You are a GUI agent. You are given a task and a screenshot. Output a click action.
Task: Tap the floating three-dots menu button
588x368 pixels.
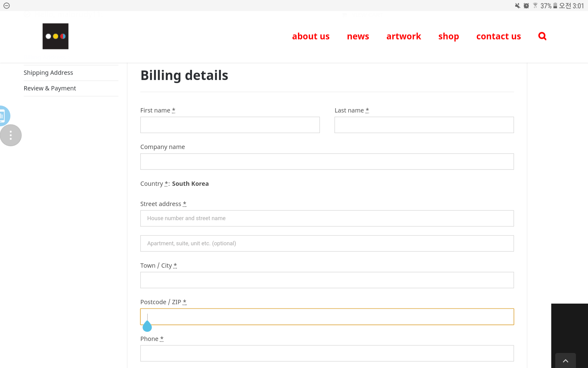(x=11, y=135)
